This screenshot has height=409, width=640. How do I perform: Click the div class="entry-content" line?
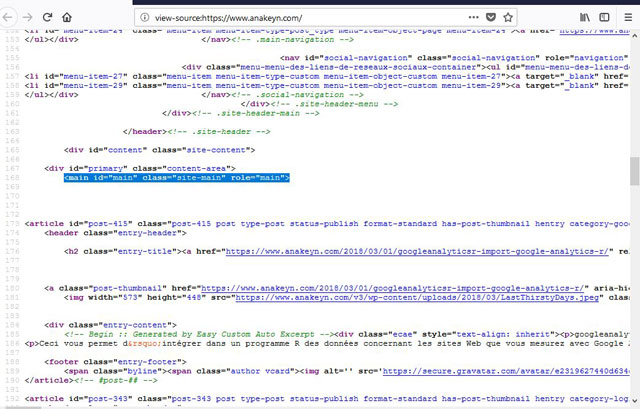coord(110,325)
